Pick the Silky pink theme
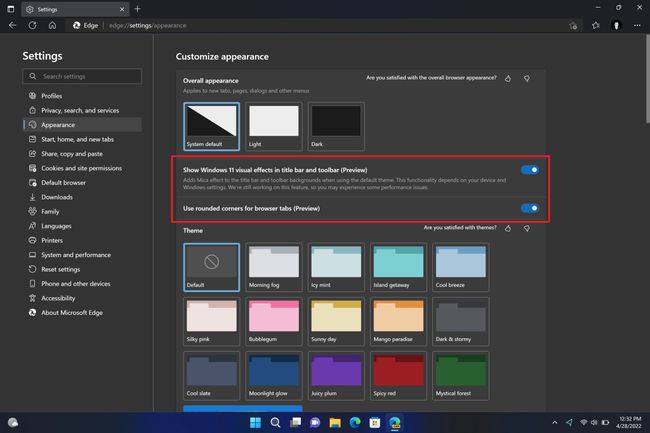Image resolution: width=650 pixels, height=433 pixels. click(x=211, y=322)
